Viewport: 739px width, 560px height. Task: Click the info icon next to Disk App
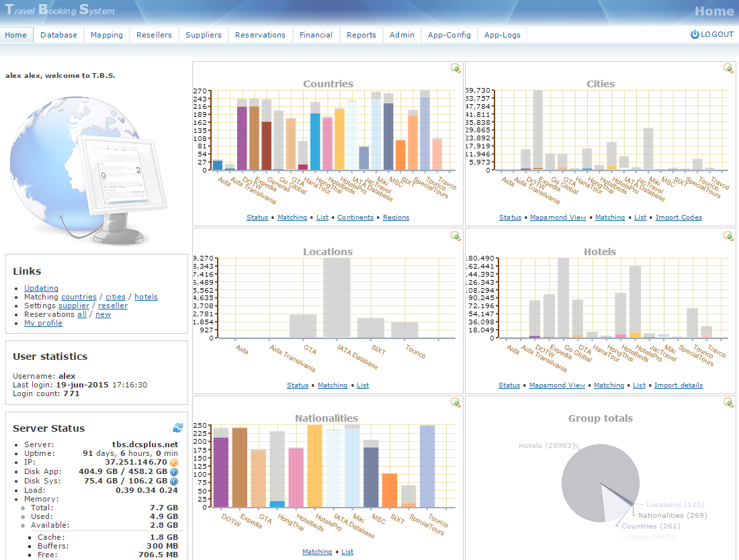[174, 472]
